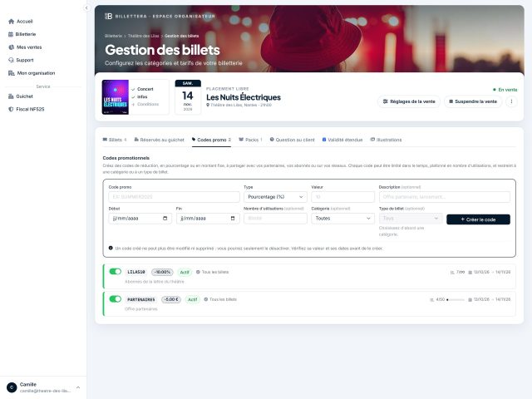Open the Validité étendue tab
Screen dimensions: 532x399
point(342,140)
